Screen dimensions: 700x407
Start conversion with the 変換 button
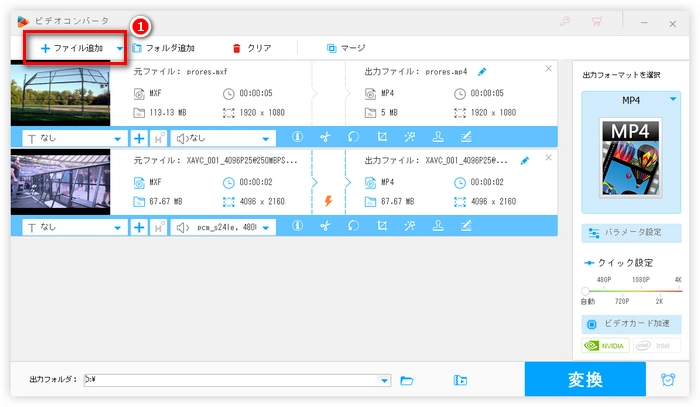coord(586,380)
